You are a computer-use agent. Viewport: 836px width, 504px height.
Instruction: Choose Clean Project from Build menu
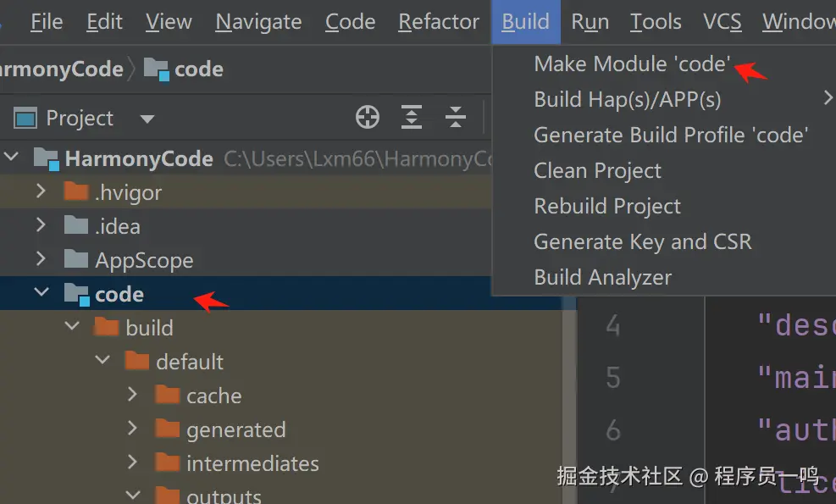[597, 171]
